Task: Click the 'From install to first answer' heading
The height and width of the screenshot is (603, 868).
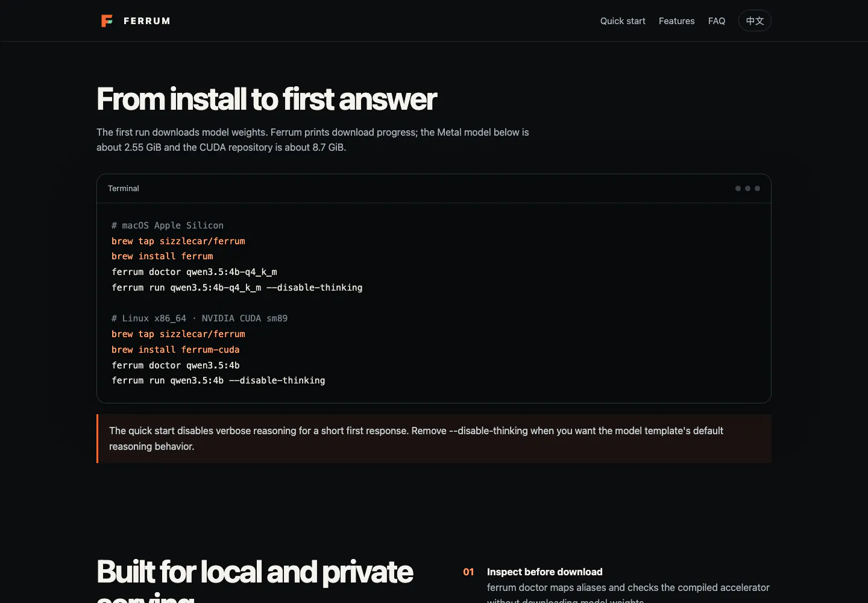Action: tap(266, 99)
